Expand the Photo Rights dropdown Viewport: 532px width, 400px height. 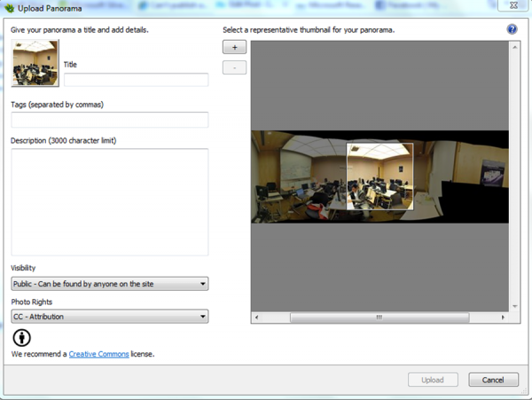tap(109, 316)
